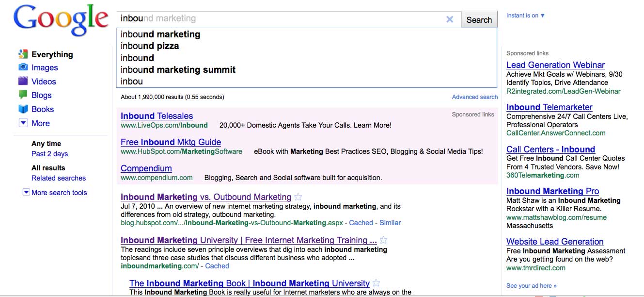The height and width of the screenshot is (297, 644).
Task: Click Blogs label in sidebar
Action: [x=42, y=96]
